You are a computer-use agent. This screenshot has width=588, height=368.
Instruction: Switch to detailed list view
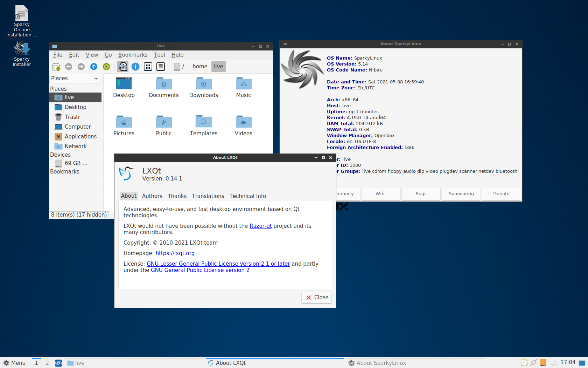tap(161, 67)
